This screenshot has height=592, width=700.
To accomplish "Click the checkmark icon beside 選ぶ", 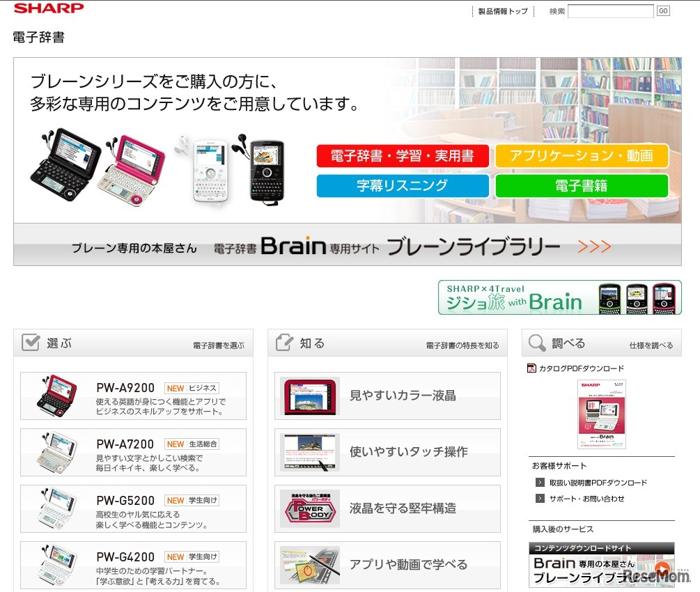I will [31, 343].
